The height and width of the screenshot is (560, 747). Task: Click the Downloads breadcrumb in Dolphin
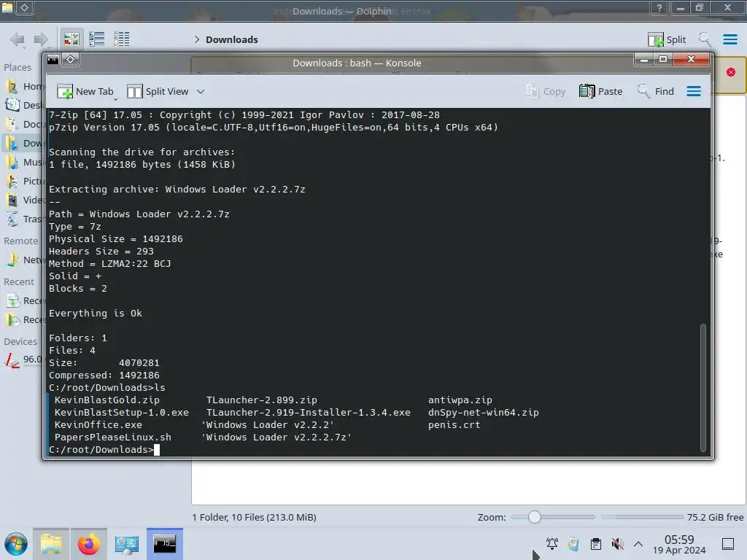[232, 39]
